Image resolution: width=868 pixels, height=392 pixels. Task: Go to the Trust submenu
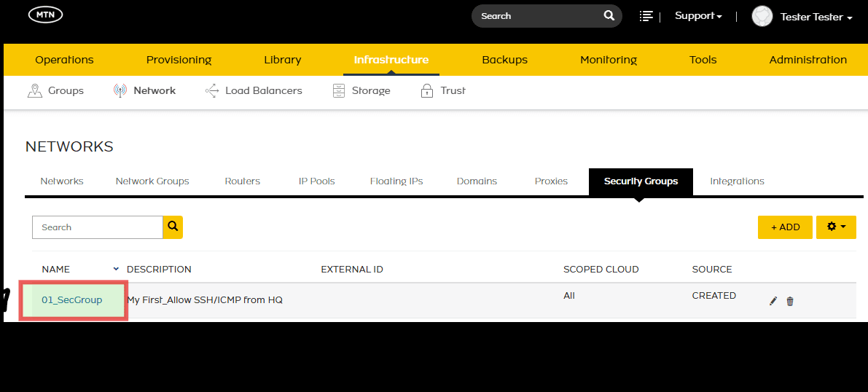(x=453, y=91)
